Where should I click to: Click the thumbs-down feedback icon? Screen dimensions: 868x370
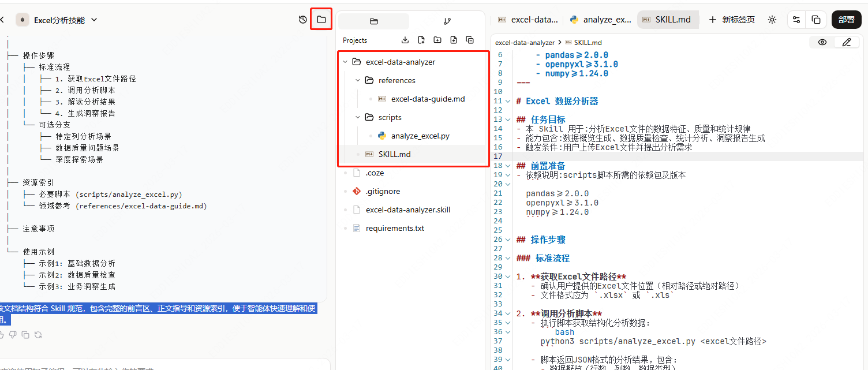(x=12, y=334)
